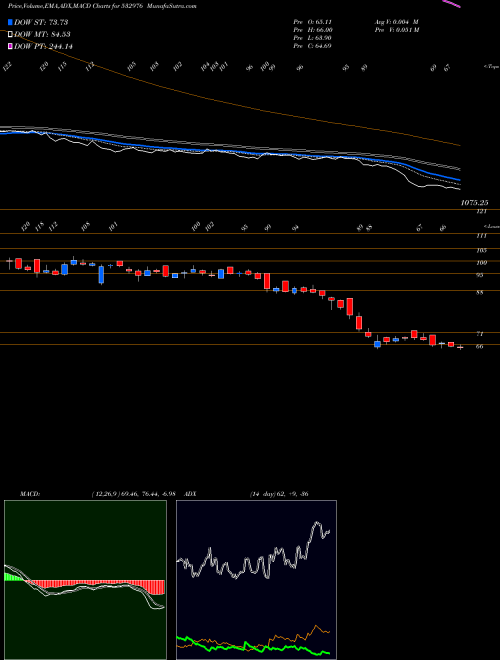The width and height of the screenshot is (500, 660).
Task: Click the previous Low value 'Pre L'
Action: click(313, 38)
